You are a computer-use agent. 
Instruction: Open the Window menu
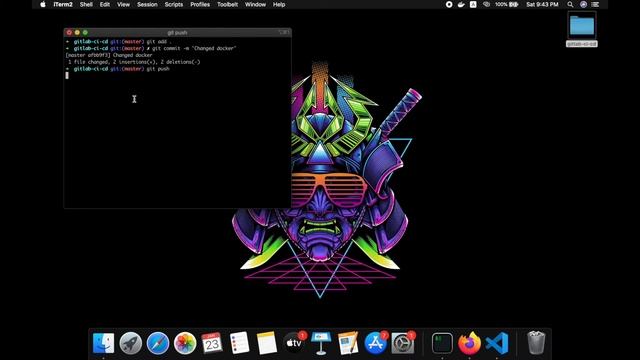(256, 4)
